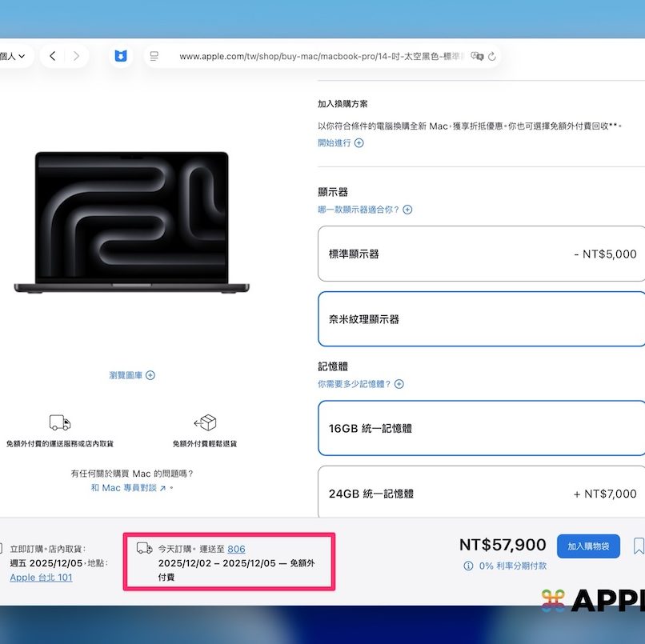The width and height of the screenshot is (645, 644).
Task: Click 加入購物袋 button
Action: tap(588, 546)
